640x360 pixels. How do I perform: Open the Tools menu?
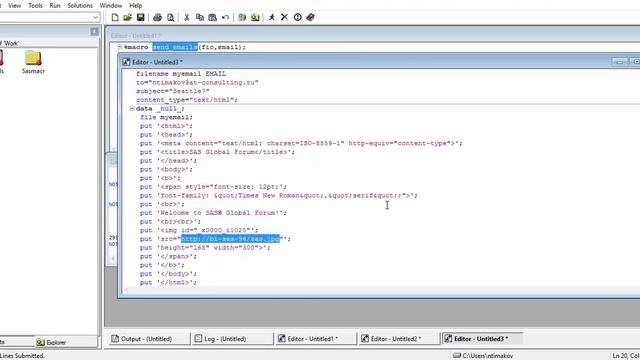[x=35, y=5]
